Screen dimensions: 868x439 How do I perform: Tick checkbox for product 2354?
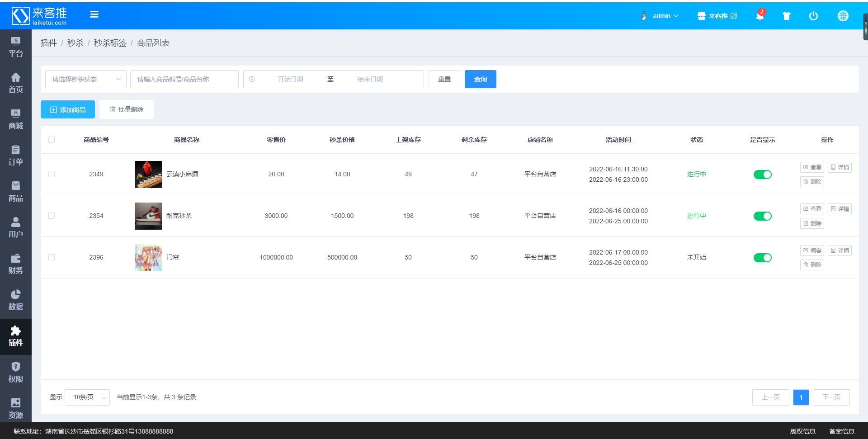(x=52, y=216)
